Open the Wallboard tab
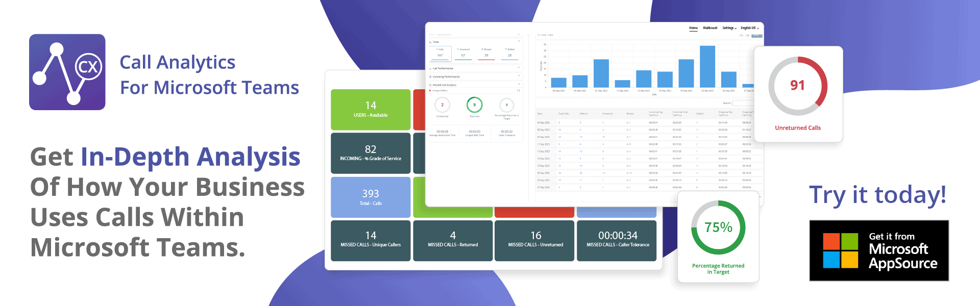This screenshot has width=980, height=306. click(x=710, y=28)
